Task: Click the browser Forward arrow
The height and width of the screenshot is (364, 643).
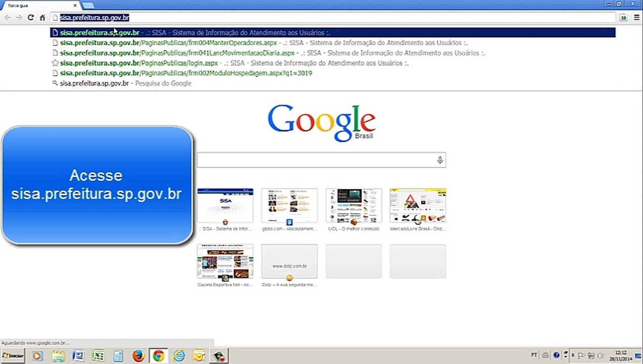Action: 19,17
